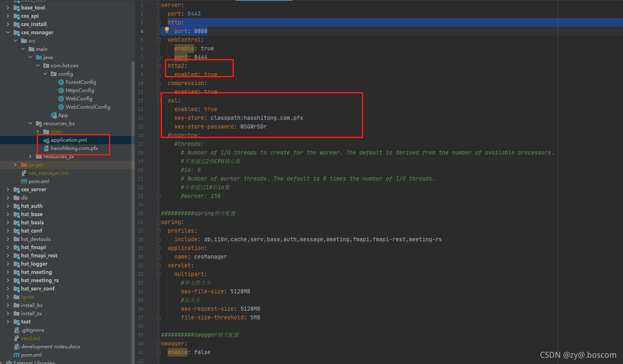Viewport: 623px width, 364px height.
Task: Click the application.yml Spring config icon
Action: [x=46, y=140]
